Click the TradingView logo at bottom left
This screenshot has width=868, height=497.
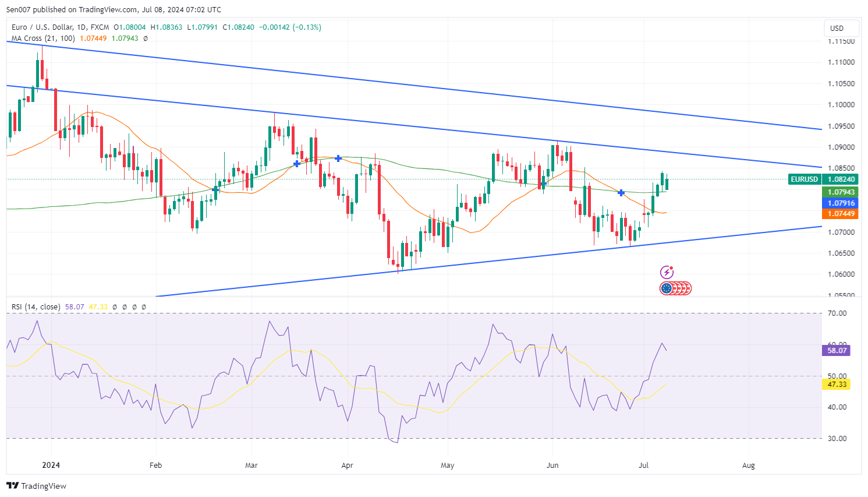(x=37, y=486)
